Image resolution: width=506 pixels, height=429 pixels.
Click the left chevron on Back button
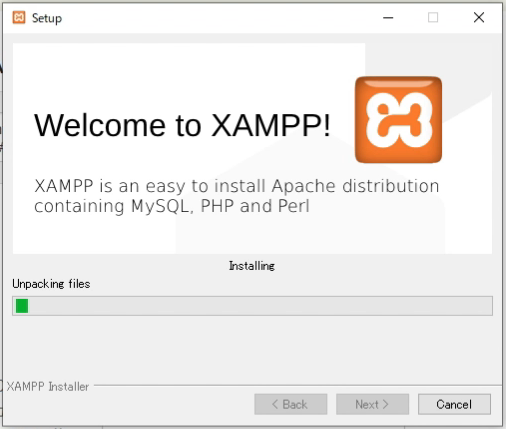pyautogui.click(x=275, y=404)
